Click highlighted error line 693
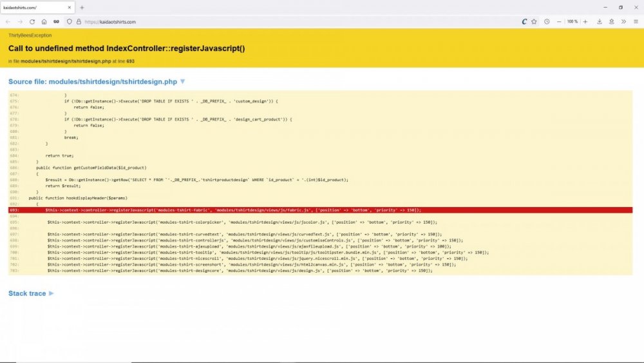644x363 pixels. [320, 210]
